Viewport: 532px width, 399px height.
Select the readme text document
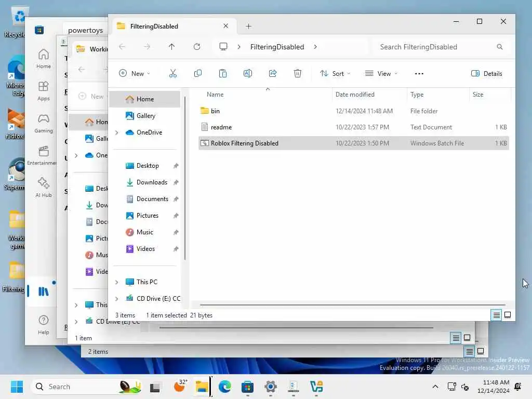coord(353,127)
